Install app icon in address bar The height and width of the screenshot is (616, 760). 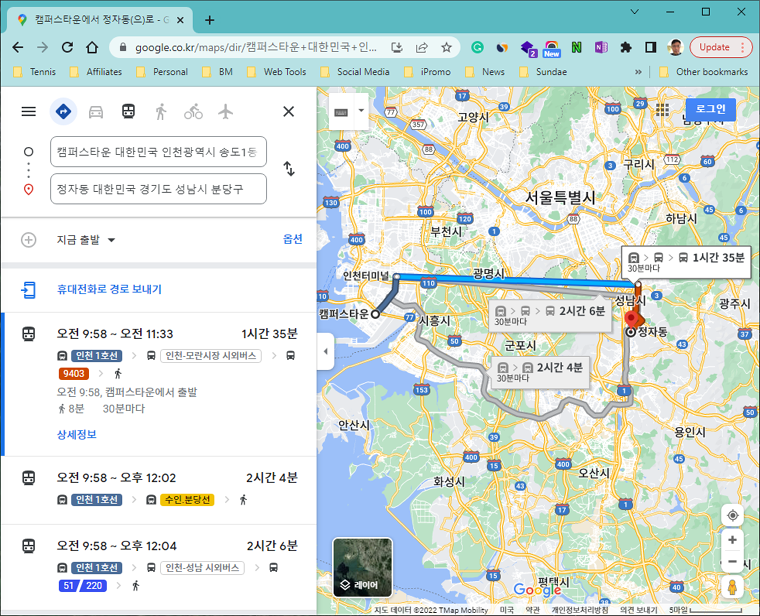(x=397, y=47)
